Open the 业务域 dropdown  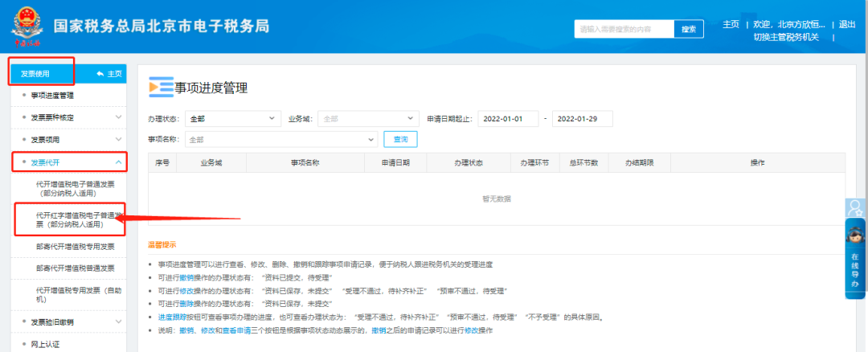(x=368, y=118)
